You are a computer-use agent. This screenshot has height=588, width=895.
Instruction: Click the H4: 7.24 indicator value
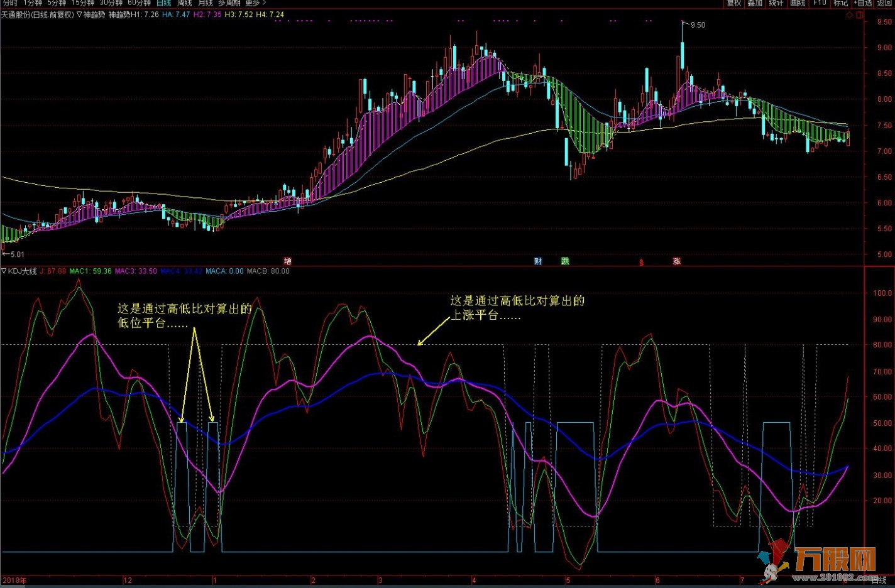270,14
